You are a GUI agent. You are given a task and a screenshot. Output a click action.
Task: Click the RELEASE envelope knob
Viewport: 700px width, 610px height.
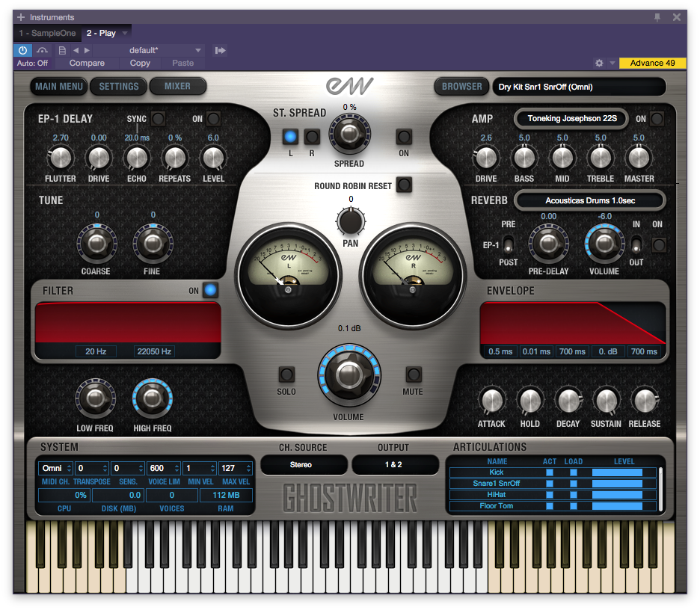[x=645, y=401]
